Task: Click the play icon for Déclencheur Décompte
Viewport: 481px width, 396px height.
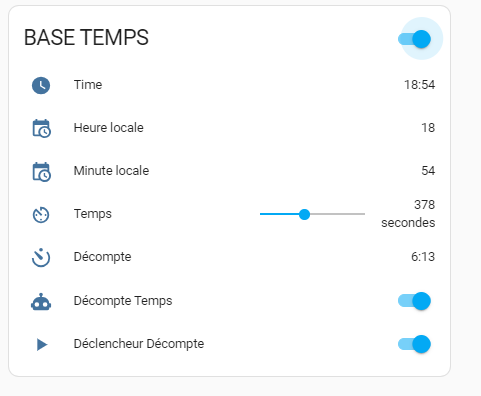Action: point(42,344)
